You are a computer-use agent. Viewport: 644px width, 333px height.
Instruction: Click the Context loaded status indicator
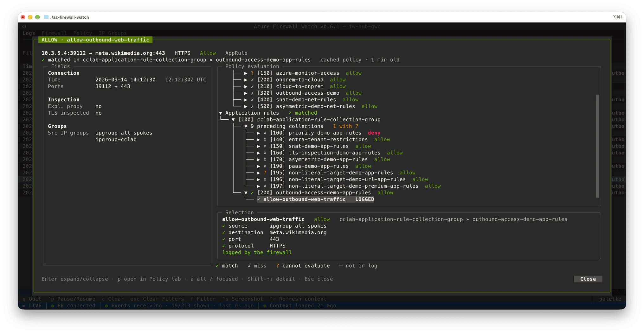(x=300, y=305)
